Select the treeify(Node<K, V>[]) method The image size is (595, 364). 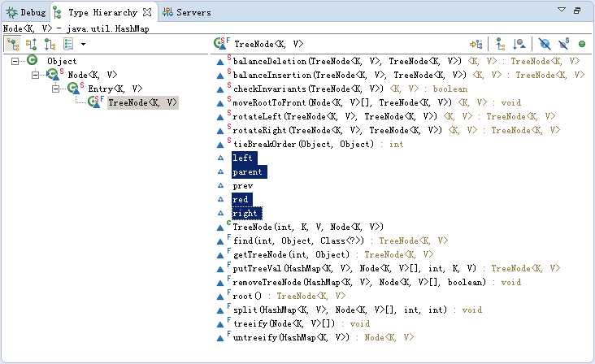[x=302, y=323]
